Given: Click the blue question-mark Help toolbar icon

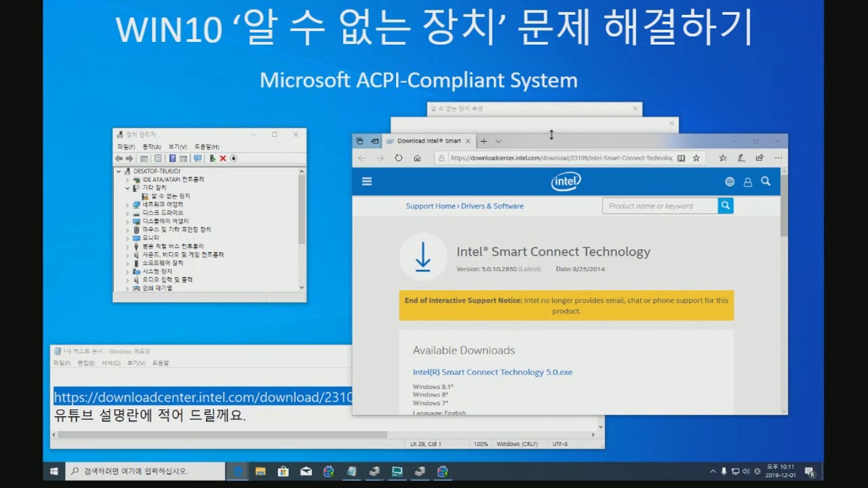Looking at the screenshot, I should pos(172,158).
